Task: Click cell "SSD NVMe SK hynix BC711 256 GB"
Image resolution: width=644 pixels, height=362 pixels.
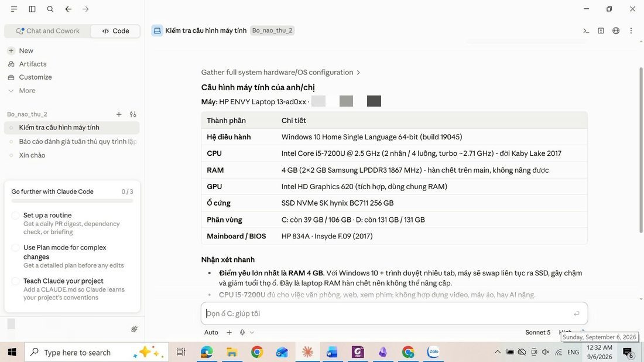Action: pyautogui.click(x=337, y=203)
